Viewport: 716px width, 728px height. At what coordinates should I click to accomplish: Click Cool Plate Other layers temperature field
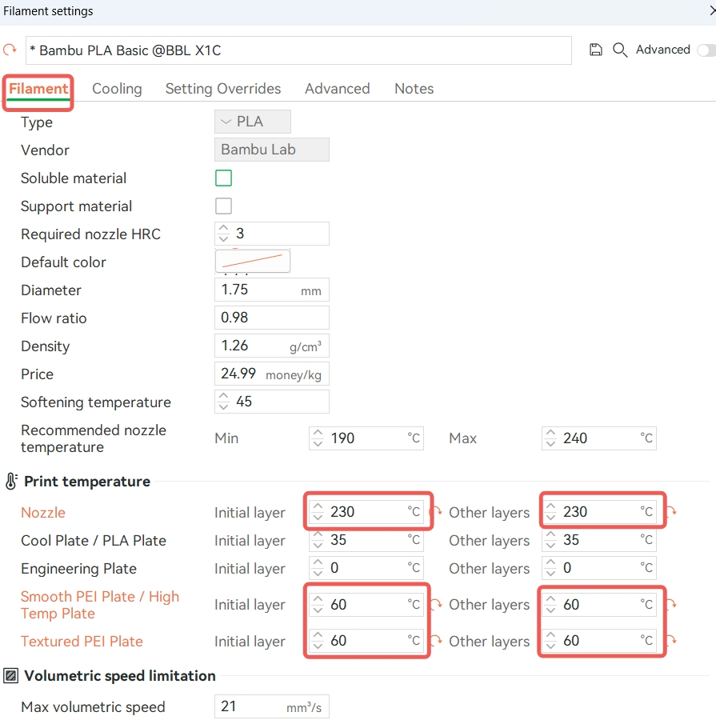click(599, 540)
